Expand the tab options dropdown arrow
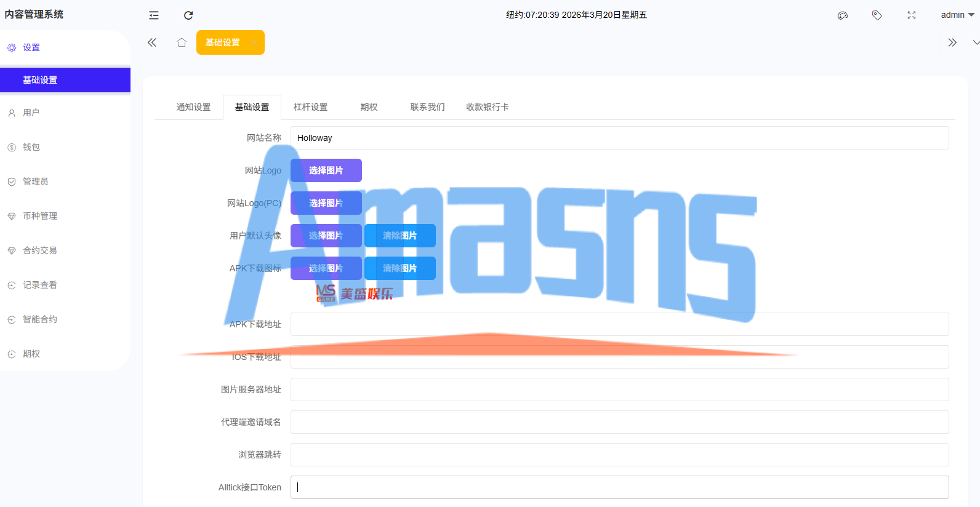980x507 pixels. click(x=976, y=42)
